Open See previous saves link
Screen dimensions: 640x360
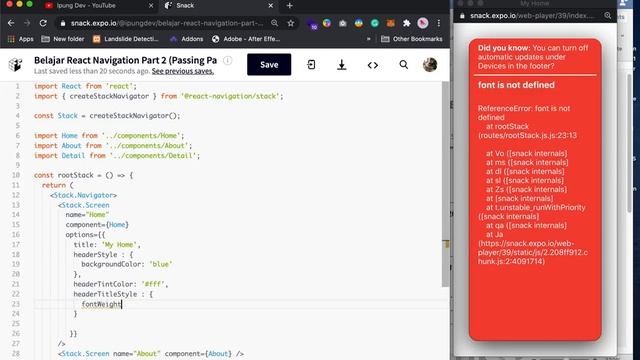click(x=182, y=71)
